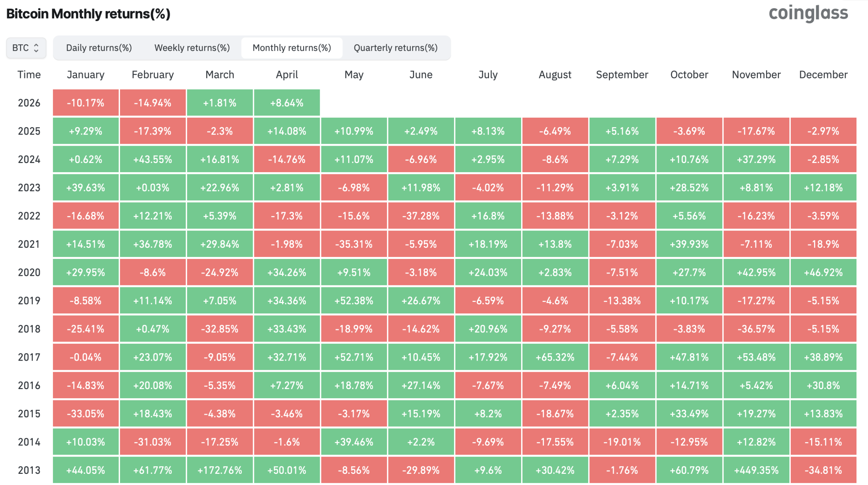Click the Bitcoin Monthly returns(%) heading
Screen dimensions: 868x485
click(x=88, y=14)
